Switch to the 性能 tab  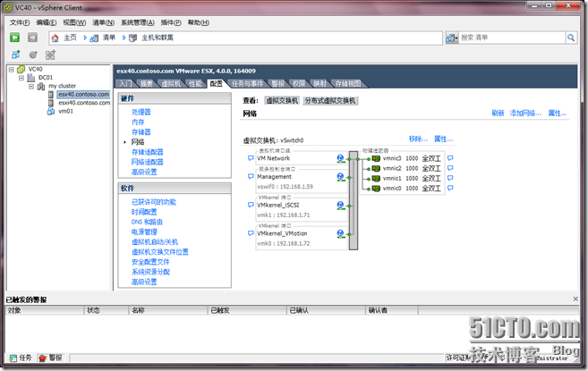point(195,83)
